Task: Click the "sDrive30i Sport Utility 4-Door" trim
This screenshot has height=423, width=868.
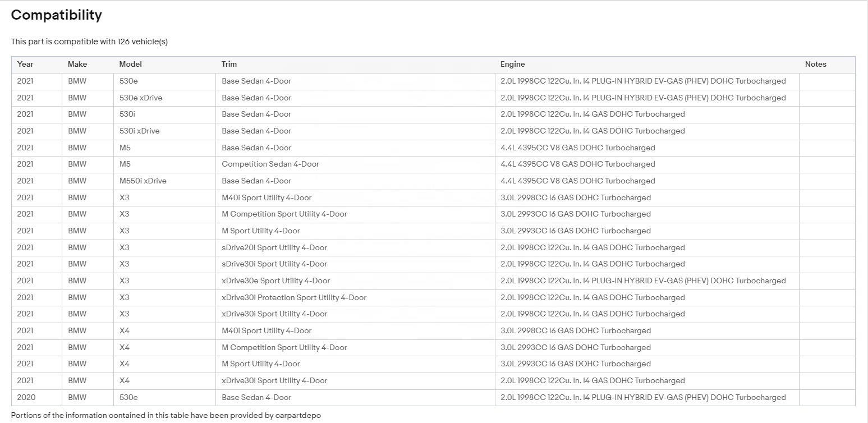Action: [274, 264]
